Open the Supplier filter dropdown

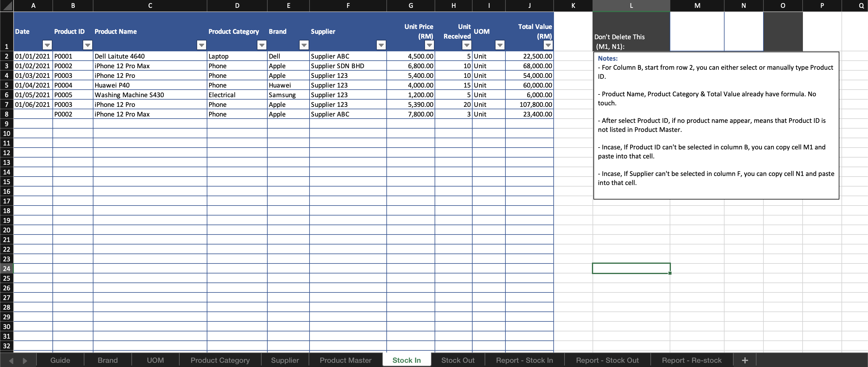click(381, 45)
